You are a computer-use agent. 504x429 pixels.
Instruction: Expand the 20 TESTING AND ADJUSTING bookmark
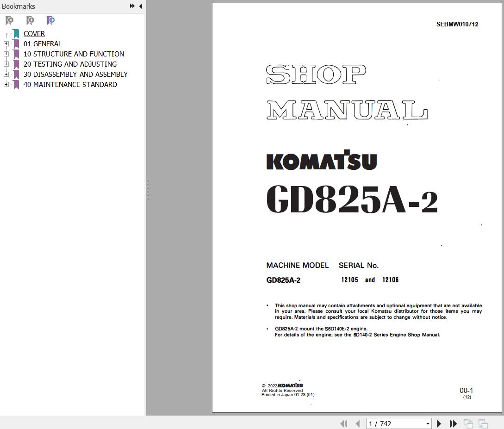tap(6, 64)
